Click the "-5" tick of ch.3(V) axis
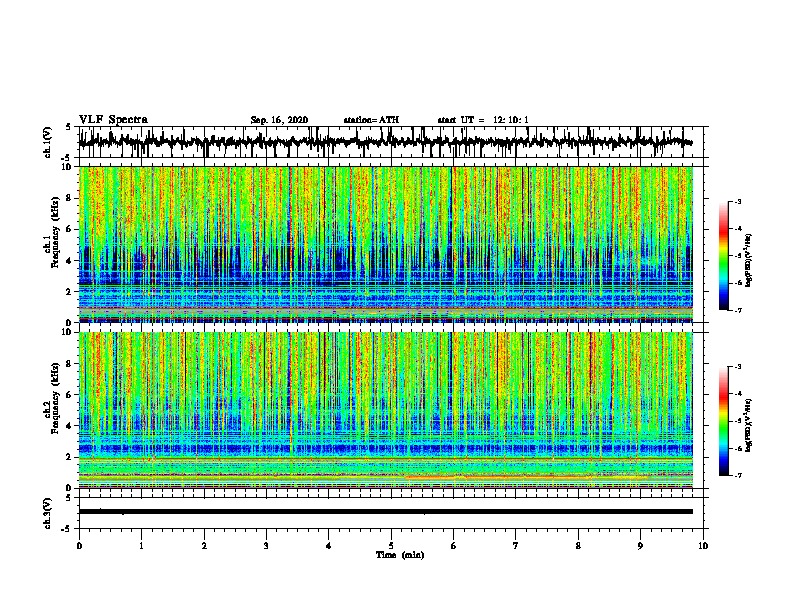This screenshot has height=612, width=792. tap(67, 529)
